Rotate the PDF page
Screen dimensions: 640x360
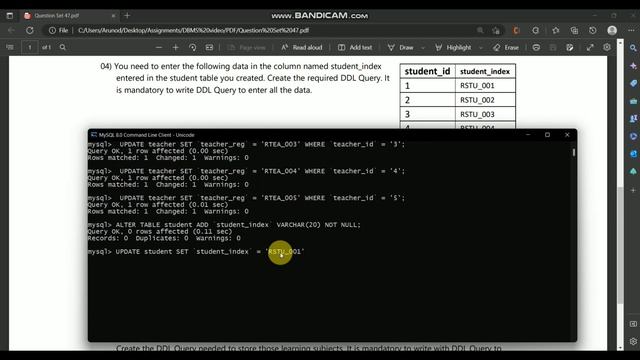(x=192, y=47)
